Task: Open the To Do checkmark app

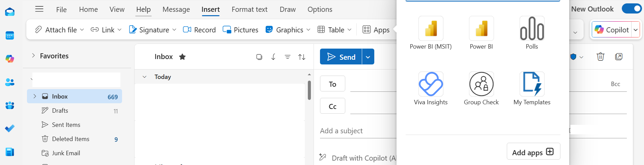Action: (x=10, y=129)
